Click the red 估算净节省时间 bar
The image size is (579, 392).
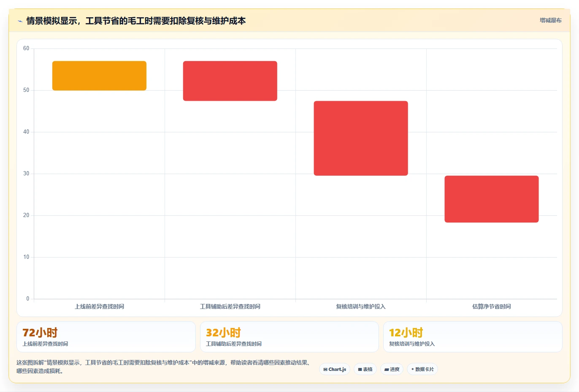[x=492, y=199]
